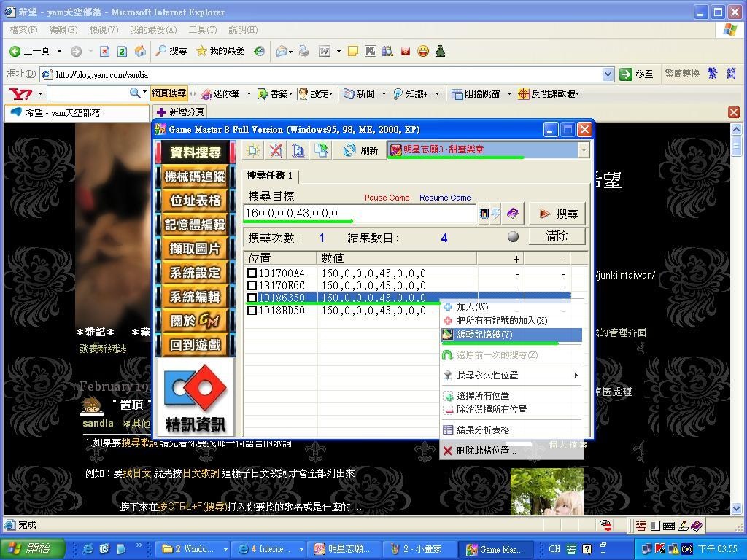Click the new search task icon in Game Master
The height and width of the screenshot is (560, 747).
(x=253, y=150)
